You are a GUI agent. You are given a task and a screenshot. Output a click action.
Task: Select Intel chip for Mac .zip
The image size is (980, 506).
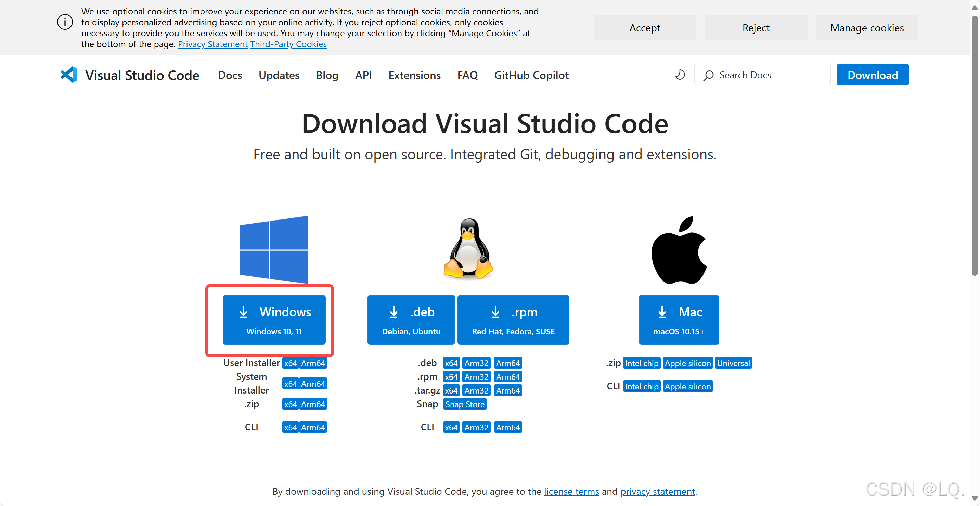[x=642, y=363]
